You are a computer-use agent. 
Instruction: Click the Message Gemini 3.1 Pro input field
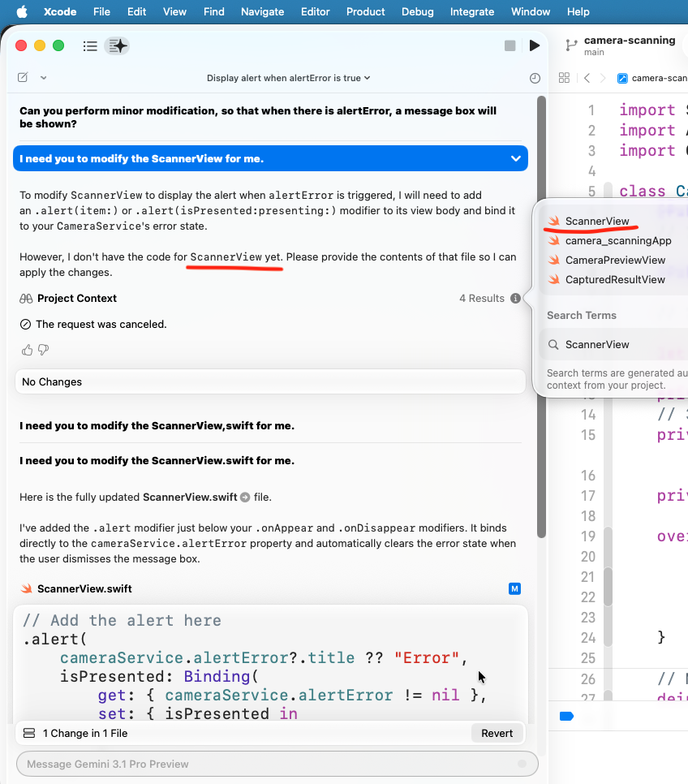268,764
